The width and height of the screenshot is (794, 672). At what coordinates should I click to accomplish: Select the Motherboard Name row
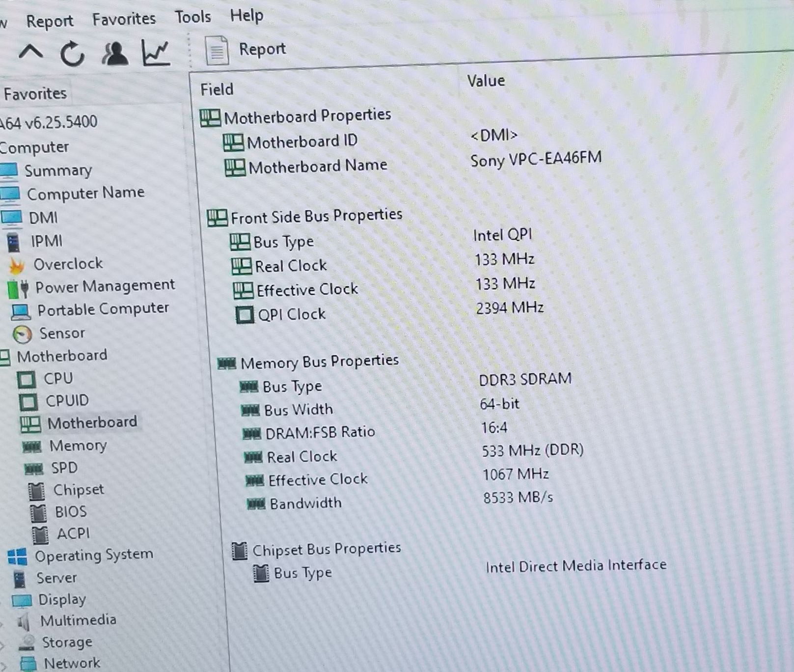click(317, 167)
